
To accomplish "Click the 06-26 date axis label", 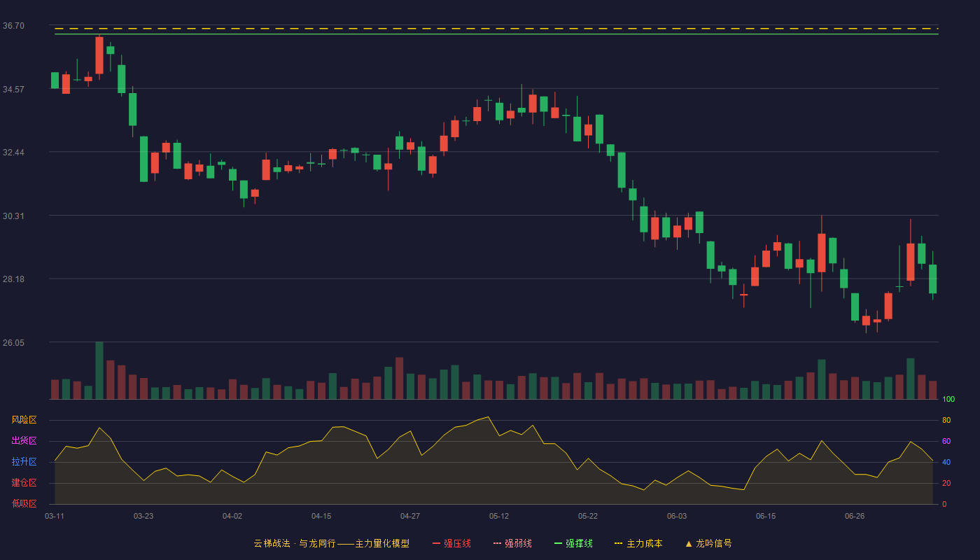I will [x=855, y=516].
